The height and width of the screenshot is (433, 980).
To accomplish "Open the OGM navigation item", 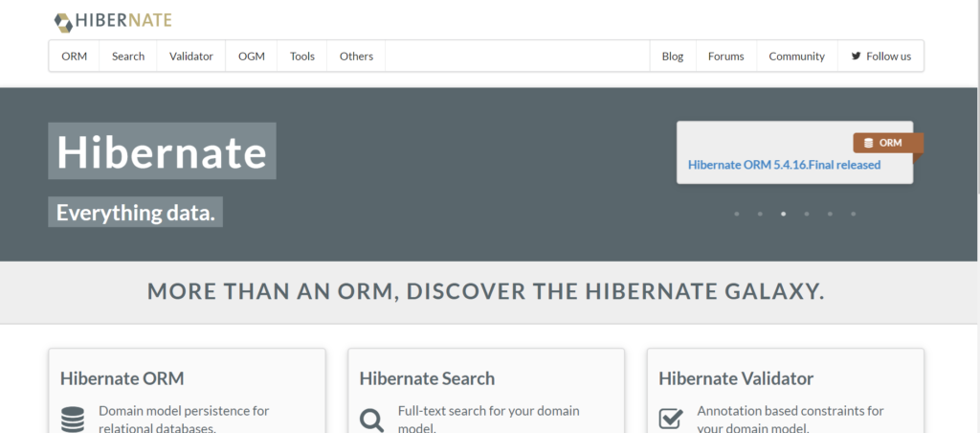I will pos(252,57).
